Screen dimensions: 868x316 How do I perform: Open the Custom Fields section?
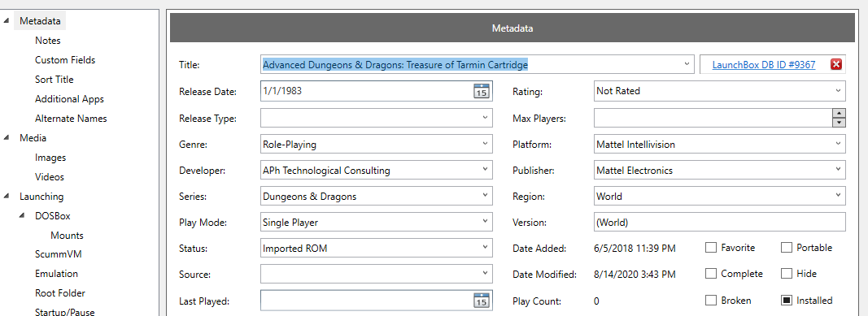(x=65, y=59)
